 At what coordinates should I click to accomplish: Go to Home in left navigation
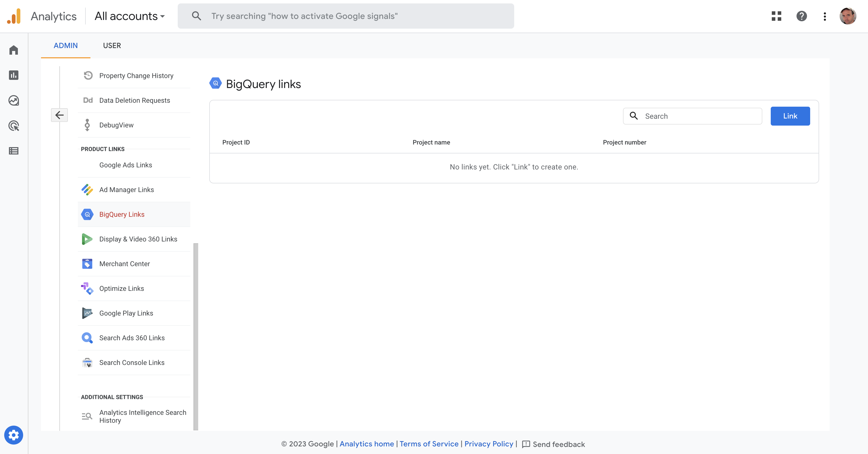(14, 50)
